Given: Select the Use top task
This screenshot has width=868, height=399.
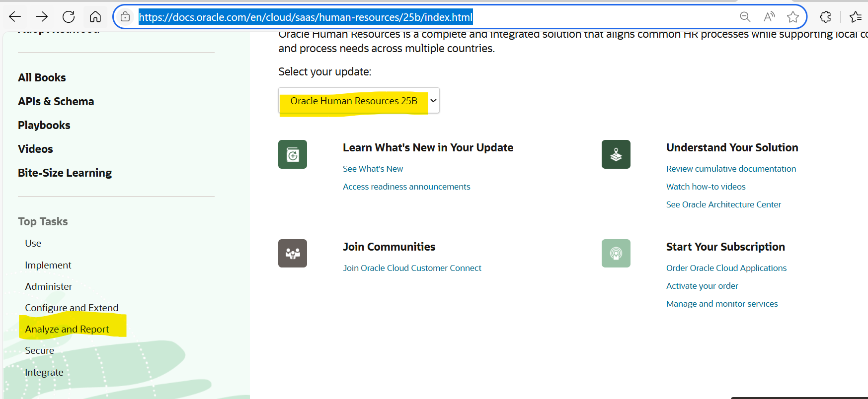Looking at the screenshot, I should [33, 243].
